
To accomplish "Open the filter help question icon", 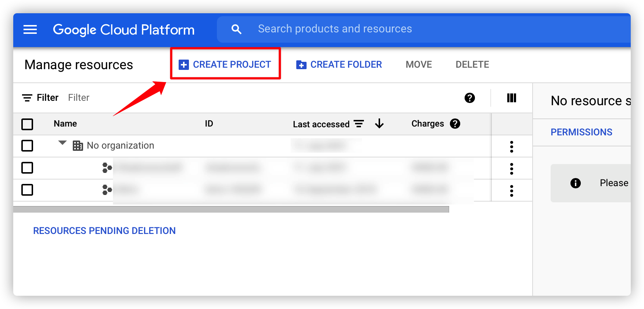I will (x=470, y=98).
